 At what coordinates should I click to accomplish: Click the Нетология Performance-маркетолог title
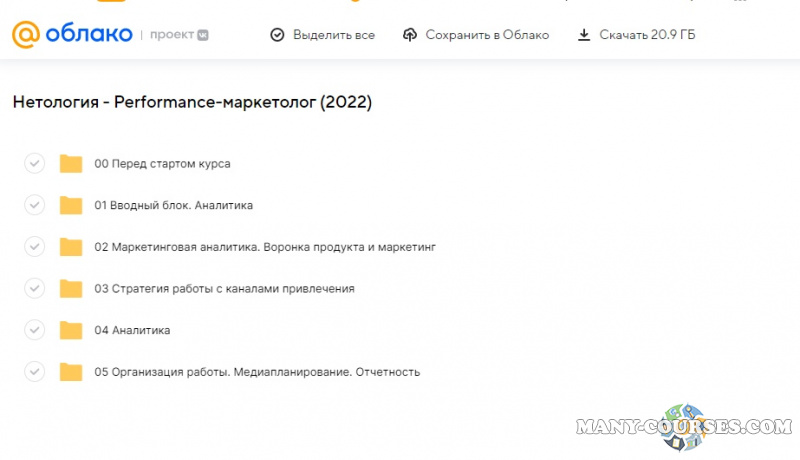(x=192, y=102)
